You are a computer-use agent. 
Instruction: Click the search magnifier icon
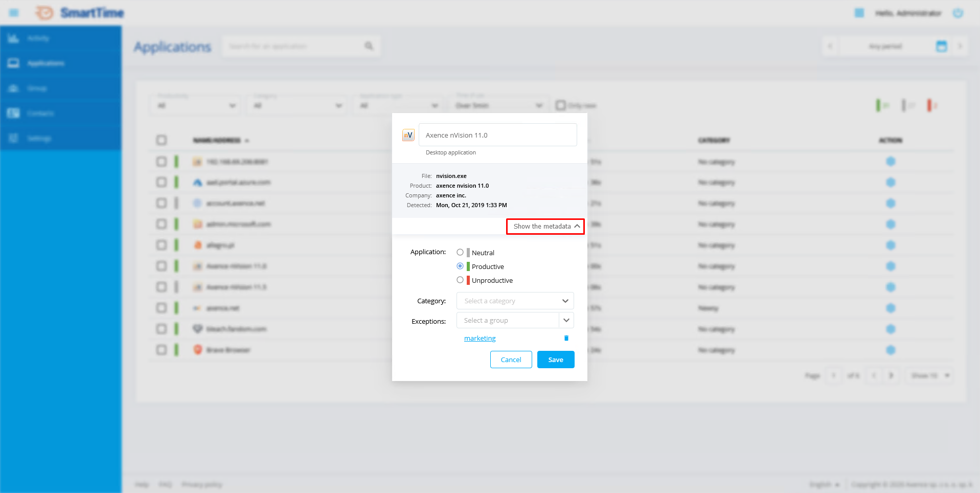[x=369, y=47]
